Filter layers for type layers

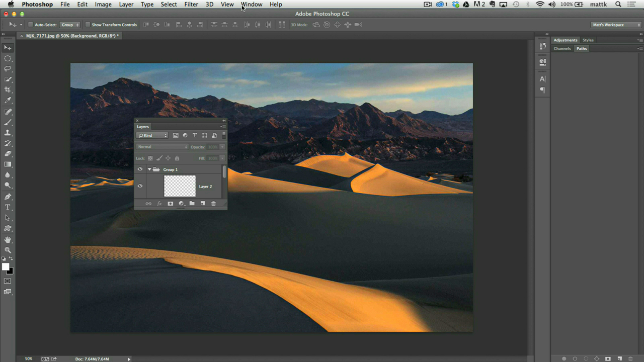[x=195, y=135]
